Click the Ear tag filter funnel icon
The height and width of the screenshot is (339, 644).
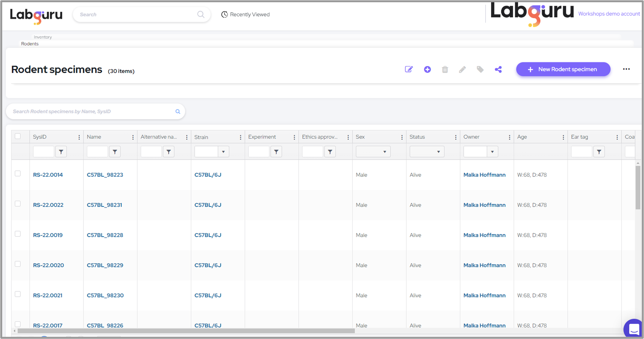pos(599,152)
